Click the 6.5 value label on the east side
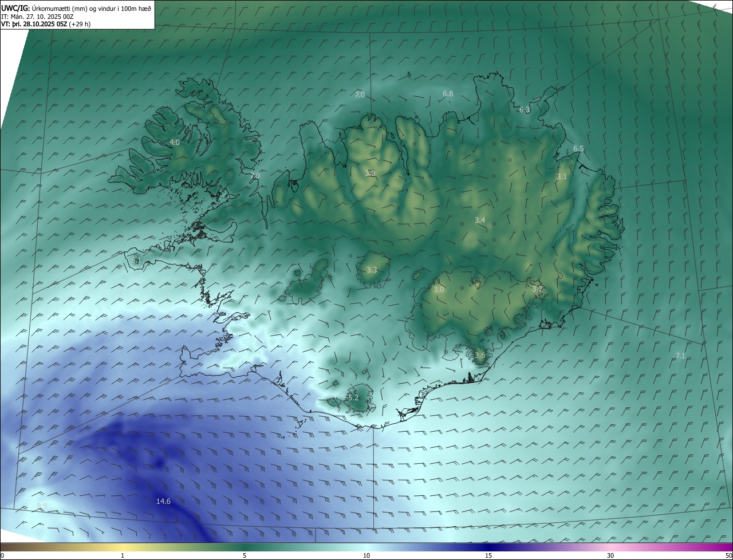This screenshot has height=560, width=733. click(x=578, y=149)
